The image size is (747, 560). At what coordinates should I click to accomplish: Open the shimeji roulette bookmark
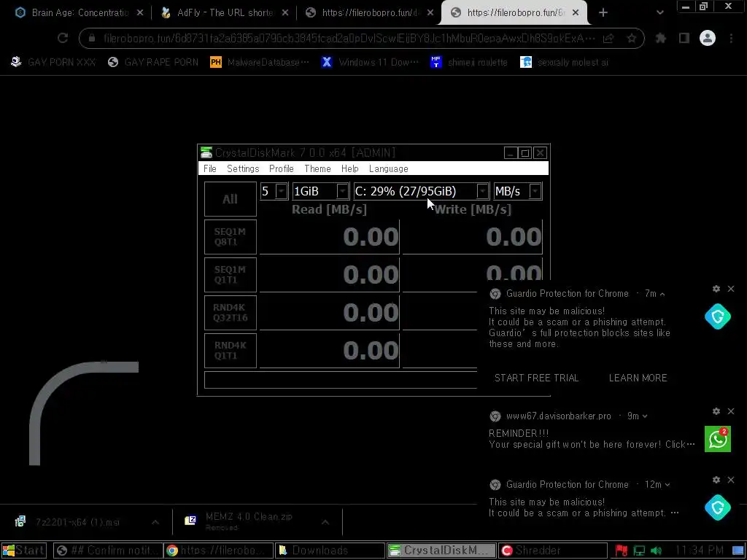[x=469, y=62]
